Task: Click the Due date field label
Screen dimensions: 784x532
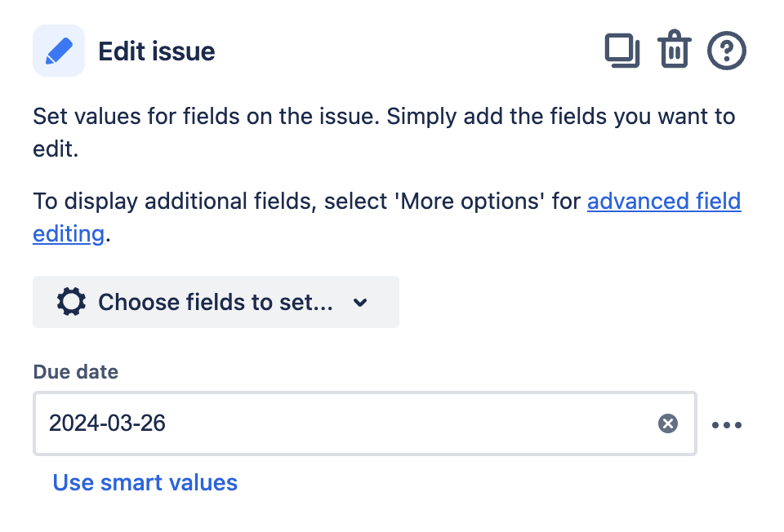Action: click(x=75, y=371)
